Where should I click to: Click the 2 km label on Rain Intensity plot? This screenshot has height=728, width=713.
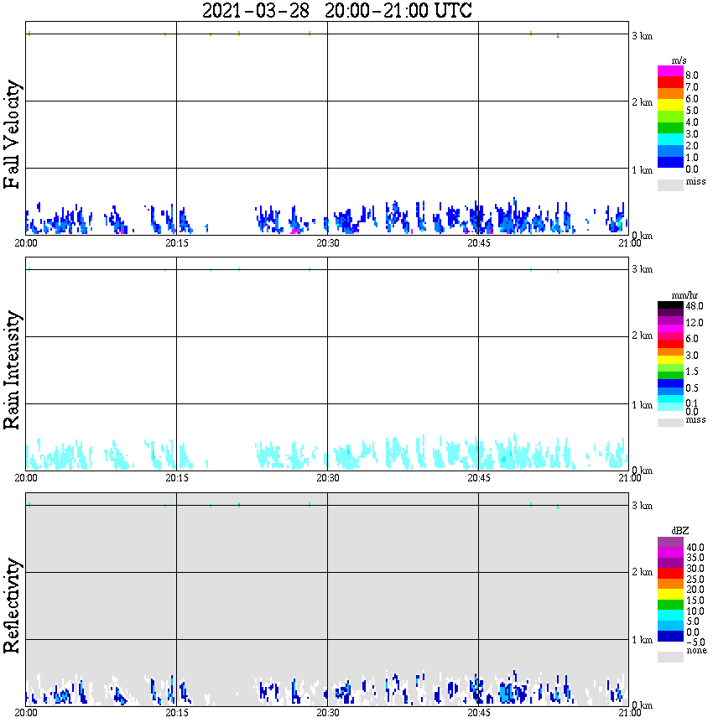642,335
